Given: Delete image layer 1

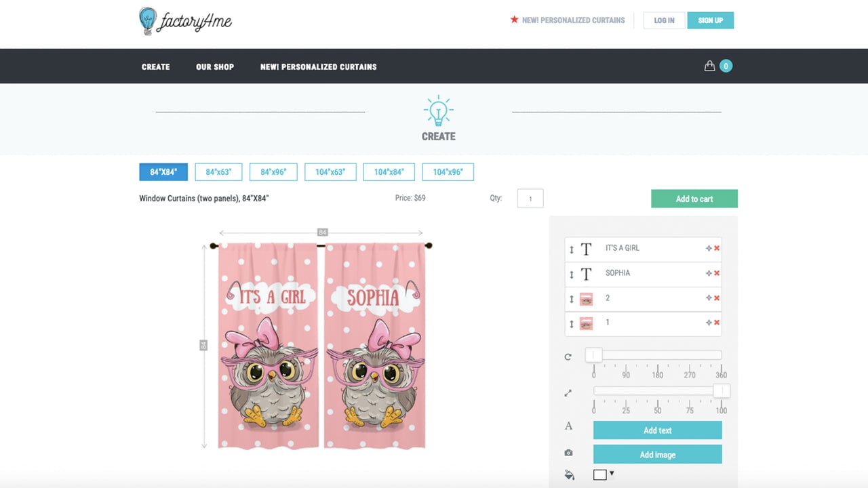Looking at the screenshot, I should coord(717,323).
